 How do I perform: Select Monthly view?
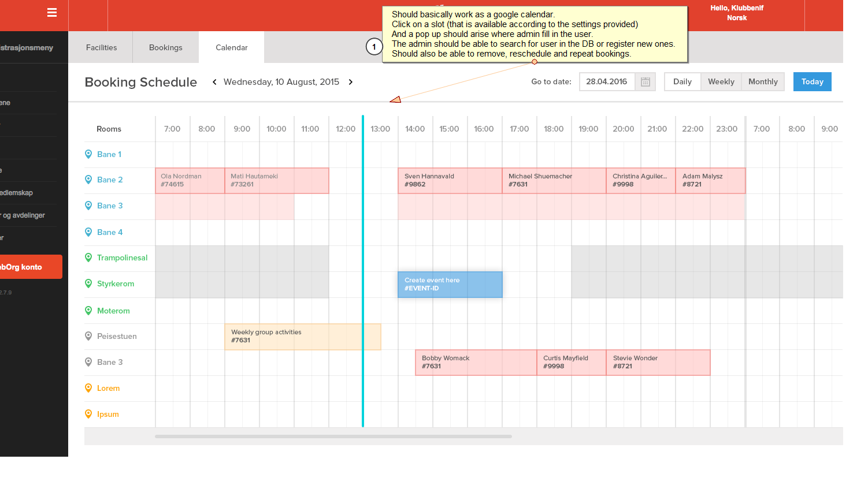coord(763,81)
